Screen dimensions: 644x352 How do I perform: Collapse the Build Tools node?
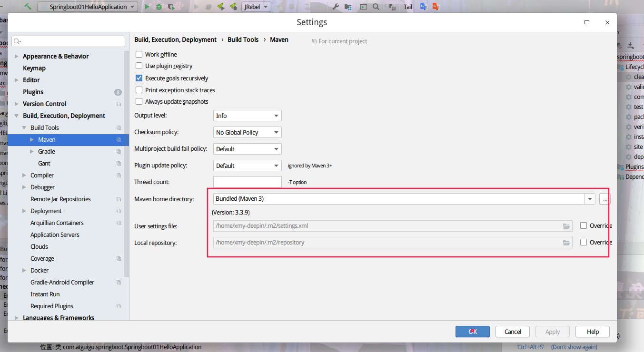tap(24, 127)
